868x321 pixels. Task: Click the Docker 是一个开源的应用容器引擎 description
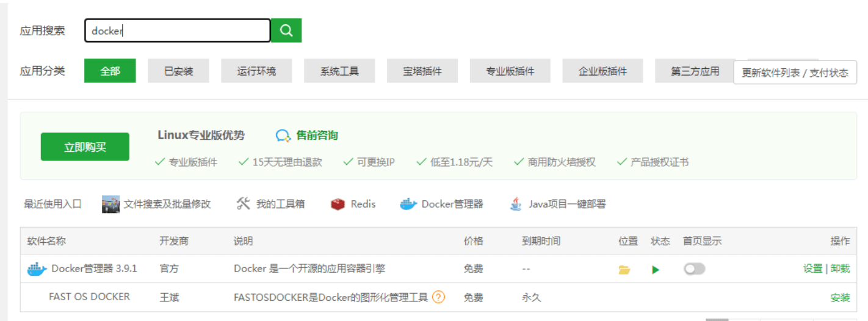tap(309, 269)
